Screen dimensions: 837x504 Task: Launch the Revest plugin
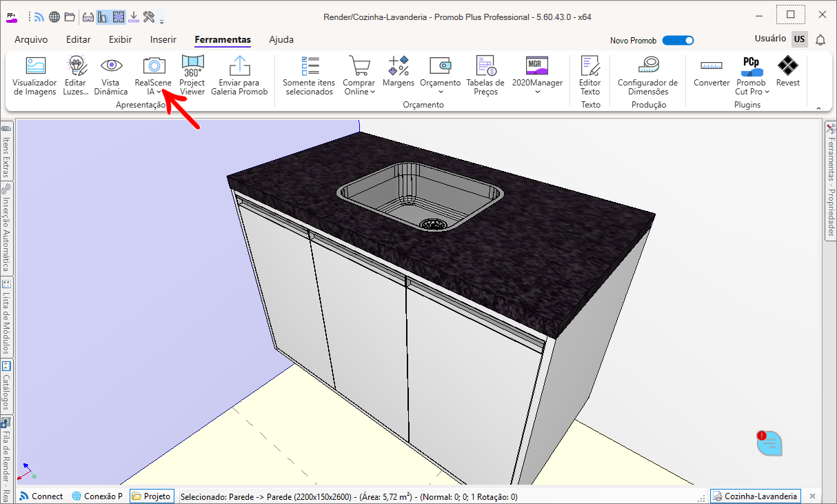[788, 72]
